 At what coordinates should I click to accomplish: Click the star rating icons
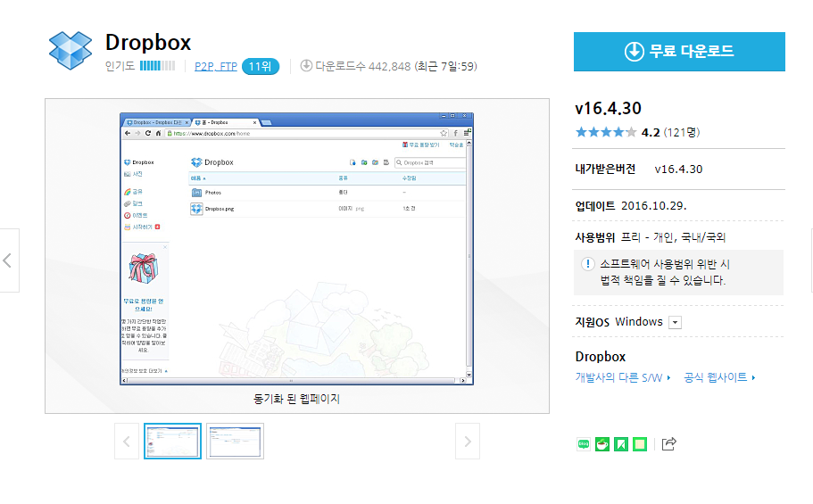click(x=606, y=132)
